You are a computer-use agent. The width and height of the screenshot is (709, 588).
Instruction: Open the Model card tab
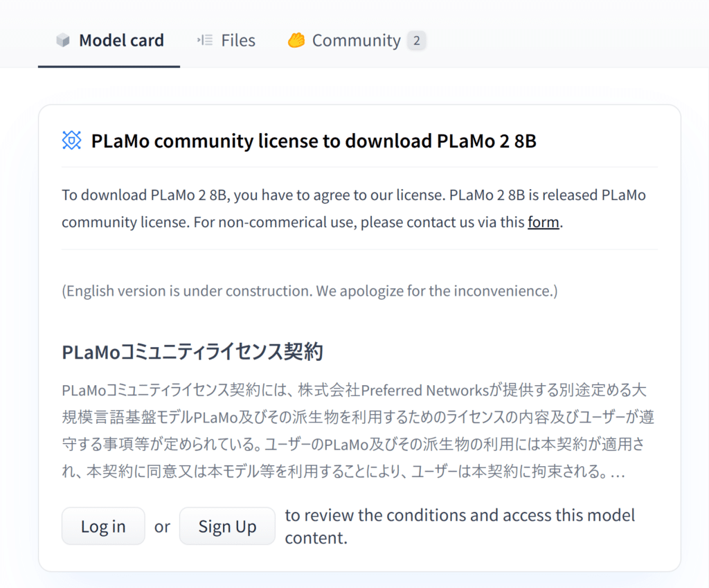pos(109,41)
